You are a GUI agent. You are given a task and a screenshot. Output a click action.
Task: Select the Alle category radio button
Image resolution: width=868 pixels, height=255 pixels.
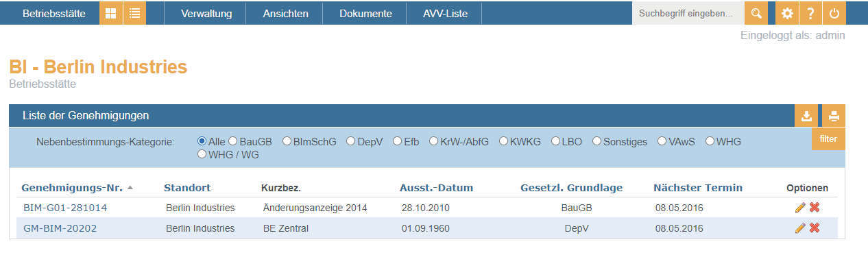coord(202,141)
